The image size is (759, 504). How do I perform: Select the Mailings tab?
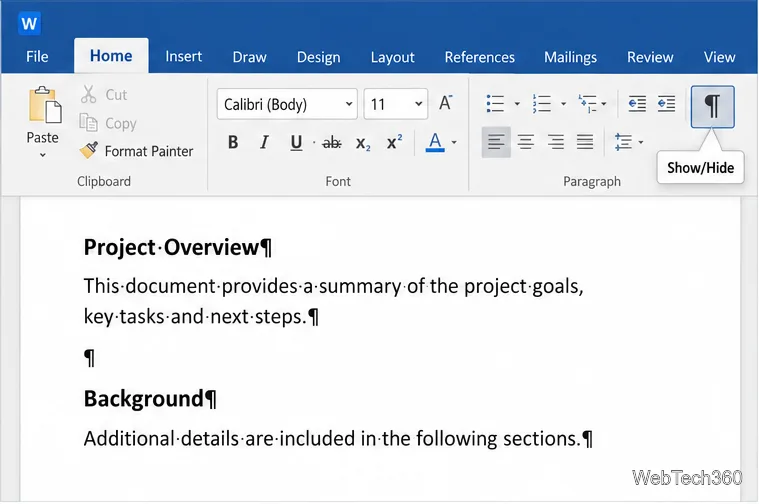pos(570,57)
